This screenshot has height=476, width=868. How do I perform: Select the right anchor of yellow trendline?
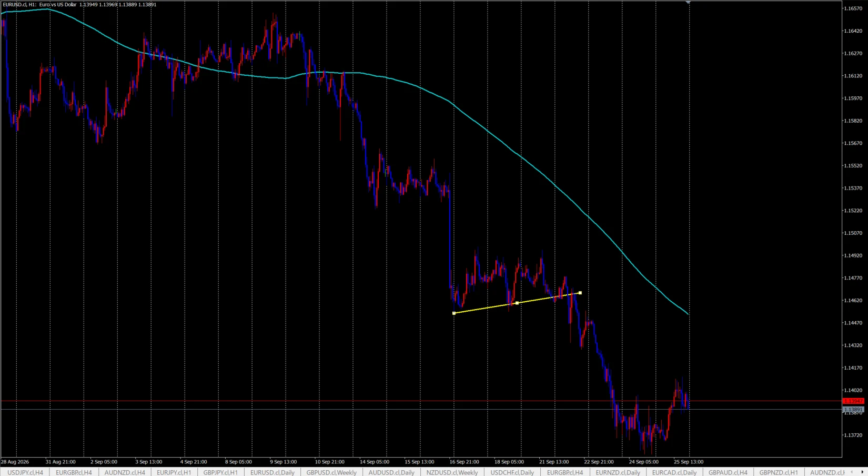580,293
